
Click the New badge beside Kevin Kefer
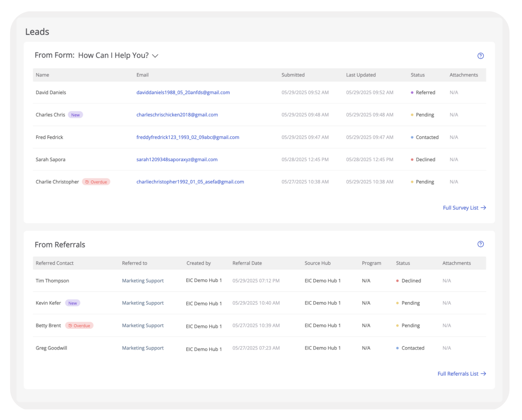pyautogui.click(x=73, y=303)
